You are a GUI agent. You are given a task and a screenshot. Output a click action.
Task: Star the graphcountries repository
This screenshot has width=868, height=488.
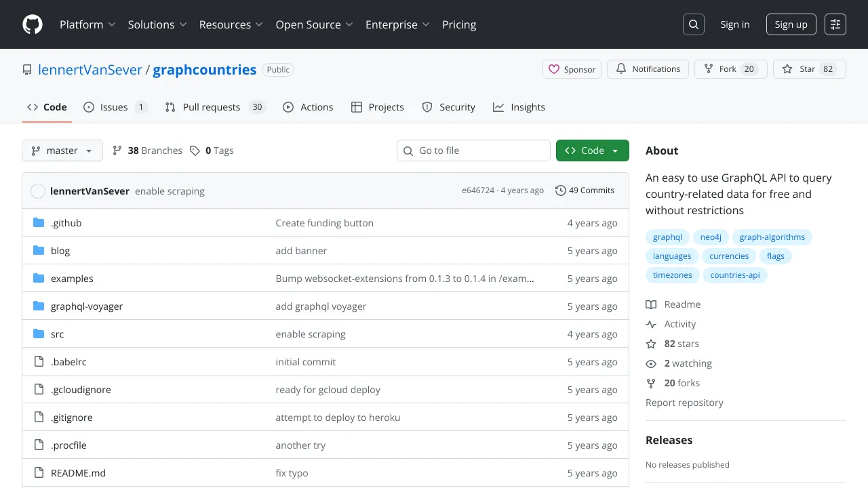[x=810, y=69]
